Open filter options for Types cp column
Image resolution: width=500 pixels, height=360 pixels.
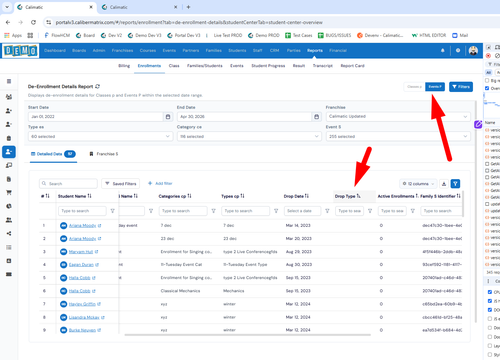click(x=276, y=211)
